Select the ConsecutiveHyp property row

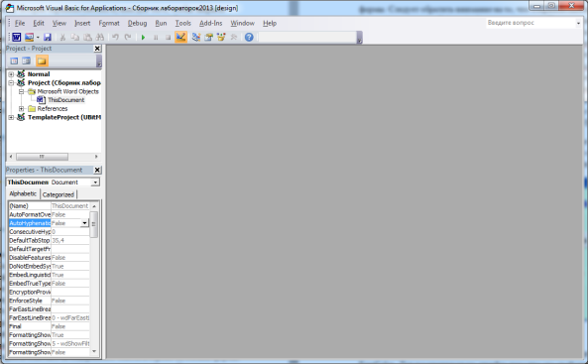click(50, 232)
